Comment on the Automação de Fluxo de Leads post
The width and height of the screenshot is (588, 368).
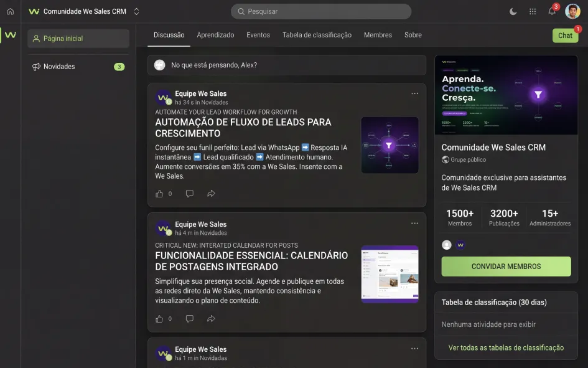click(x=189, y=194)
